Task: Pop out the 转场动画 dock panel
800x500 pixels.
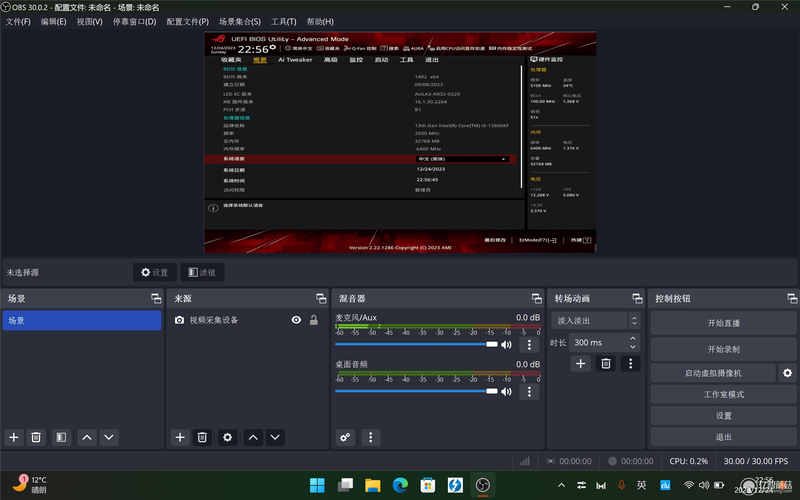Action: pyautogui.click(x=638, y=298)
